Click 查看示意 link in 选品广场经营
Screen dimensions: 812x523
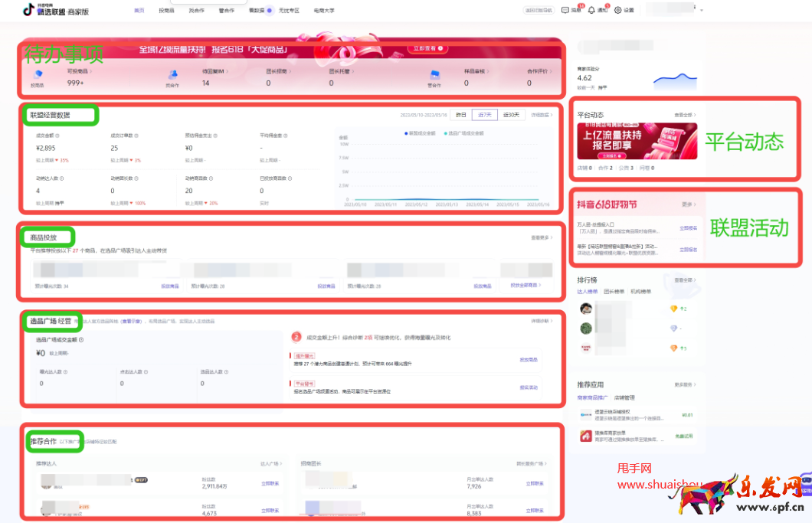click(131, 321)
